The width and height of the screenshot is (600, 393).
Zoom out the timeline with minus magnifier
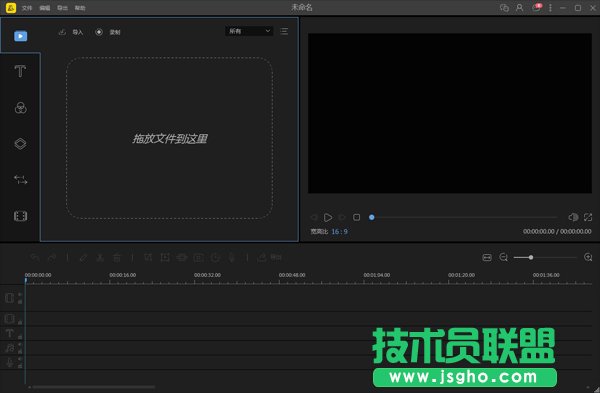click(x=504, y=258)
